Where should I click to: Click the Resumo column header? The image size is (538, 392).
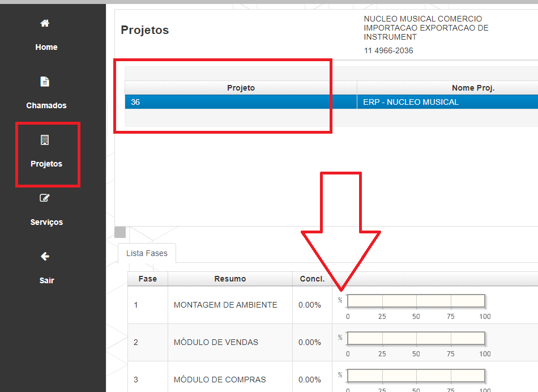[x=230, y=279]
